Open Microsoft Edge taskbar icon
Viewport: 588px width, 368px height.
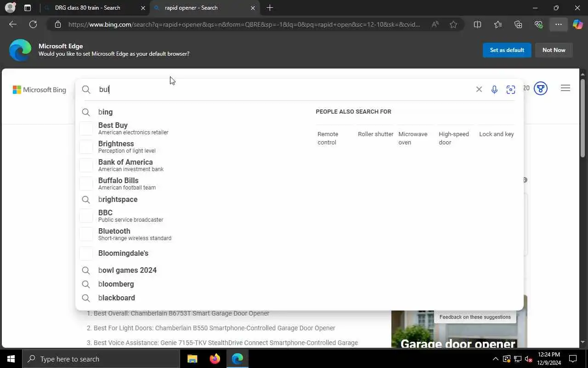click(x=237, y=359)
